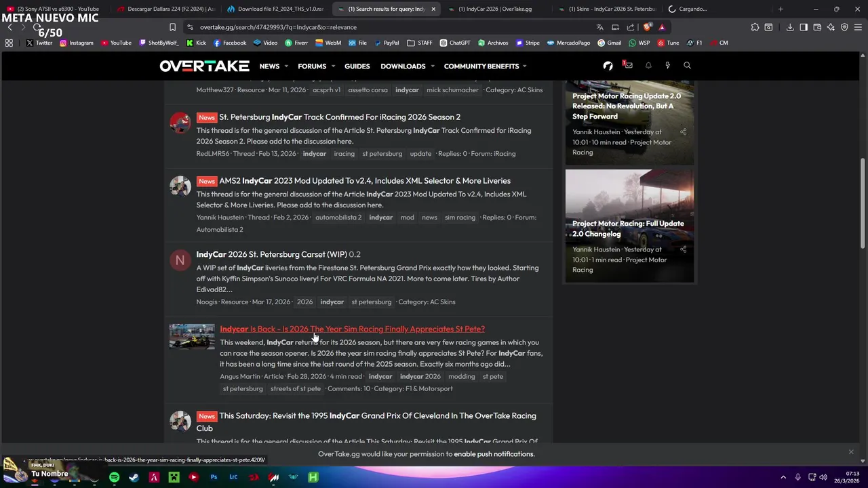Screen dimensions: 868x488
Task: Open St. Petersburg IndyCar Track Confirmed for iRacing thread
Action: click(339, 117)
